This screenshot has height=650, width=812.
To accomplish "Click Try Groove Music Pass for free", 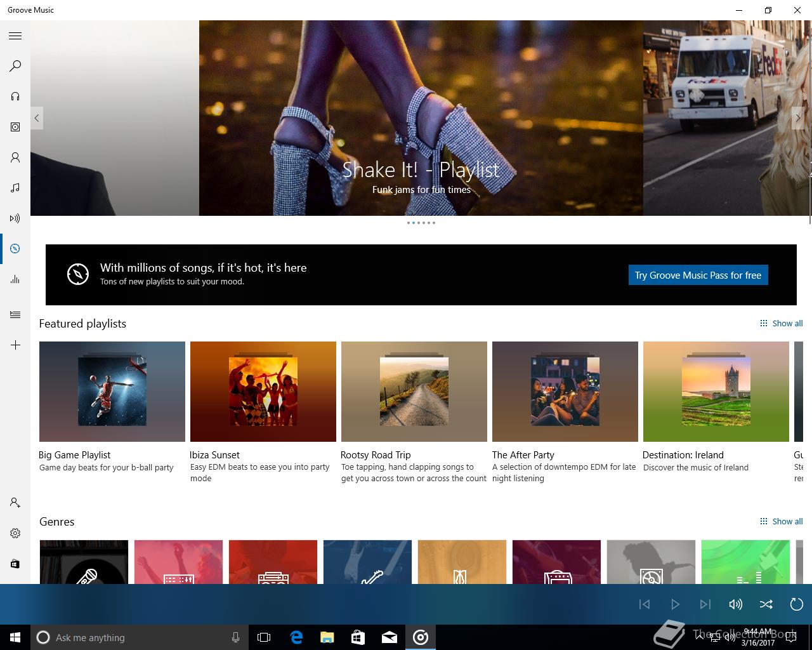I will (698, 275).
